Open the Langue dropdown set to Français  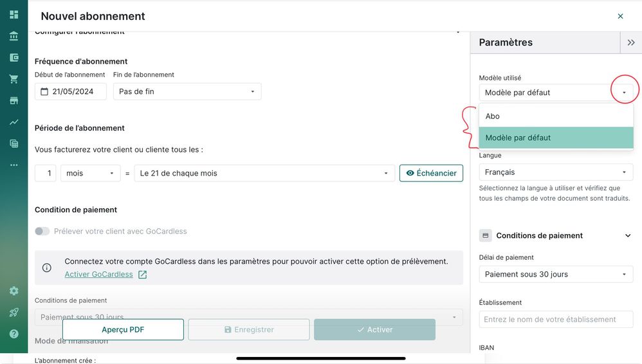tap(556, 172)
